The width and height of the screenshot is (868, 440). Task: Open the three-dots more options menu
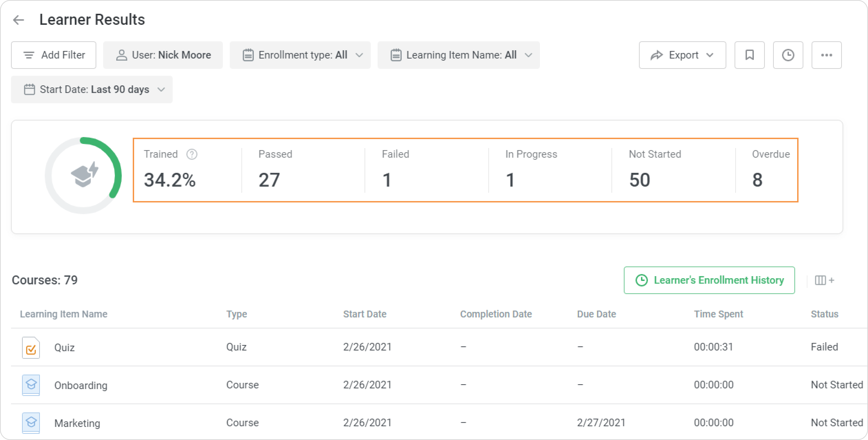coord(826,55)
